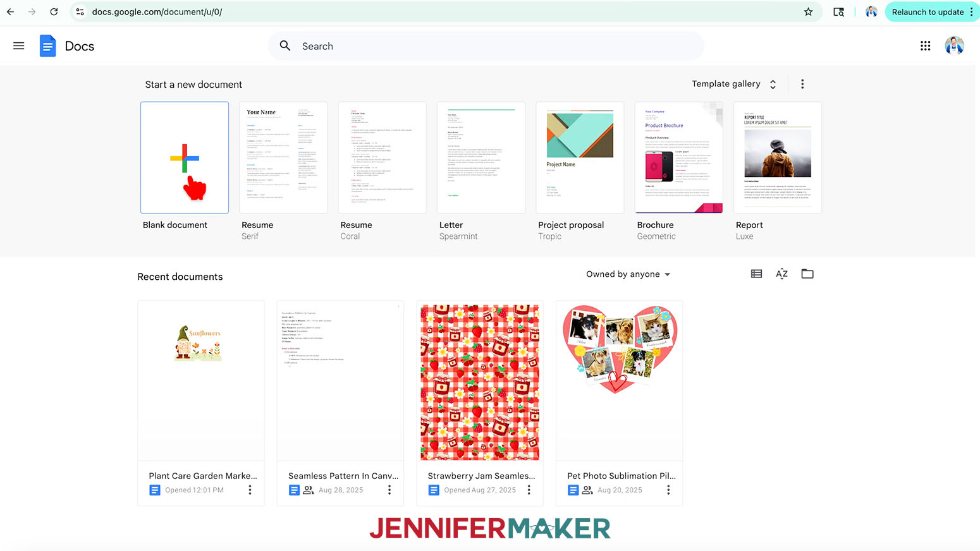
Task: Choose the Report Luxe template
Action: pyautogui.click(x=778, y=157)
